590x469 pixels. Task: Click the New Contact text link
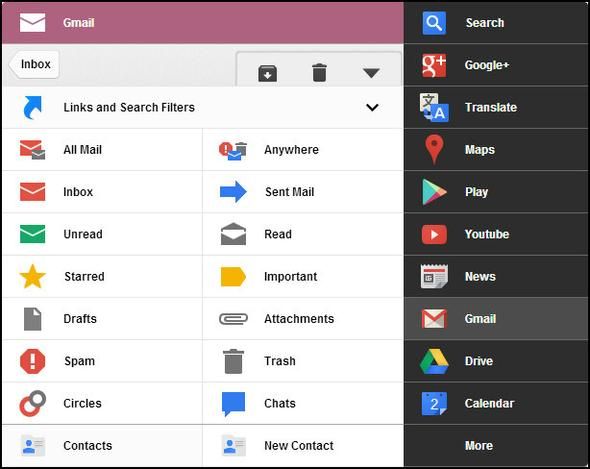pyautogui.click(x=299, y=446)
